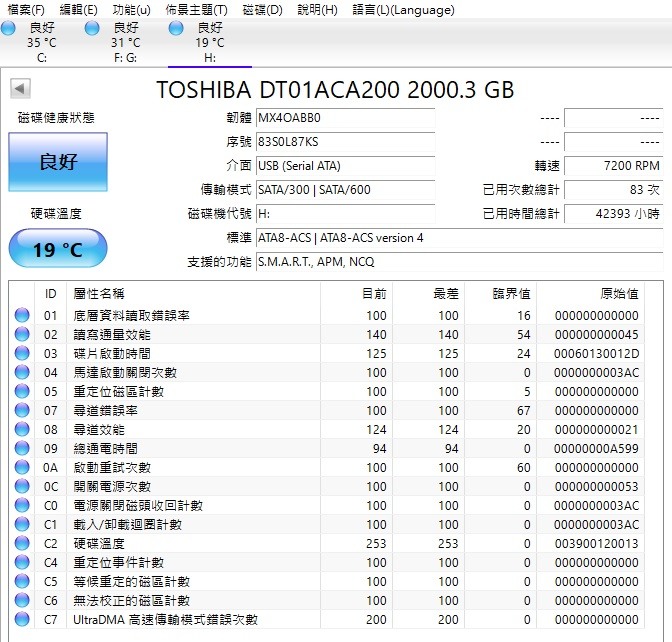Click the status icon for attribute C7
Viewport: 672px width, 642px height.
[x=22, y=619]
